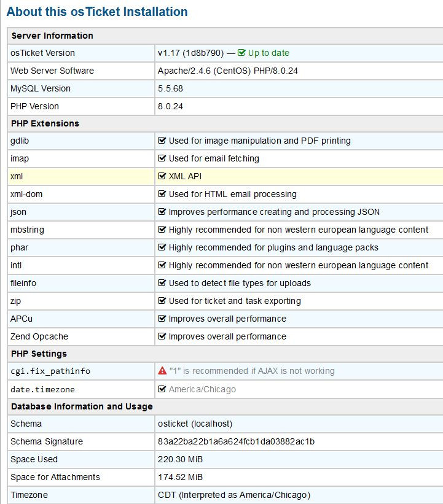
Task: Click the check icon in the APCu row
Action: click(x=162, y=319)
